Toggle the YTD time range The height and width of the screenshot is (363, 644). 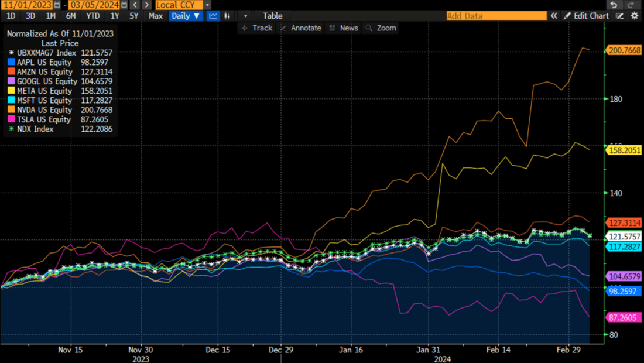91,16
